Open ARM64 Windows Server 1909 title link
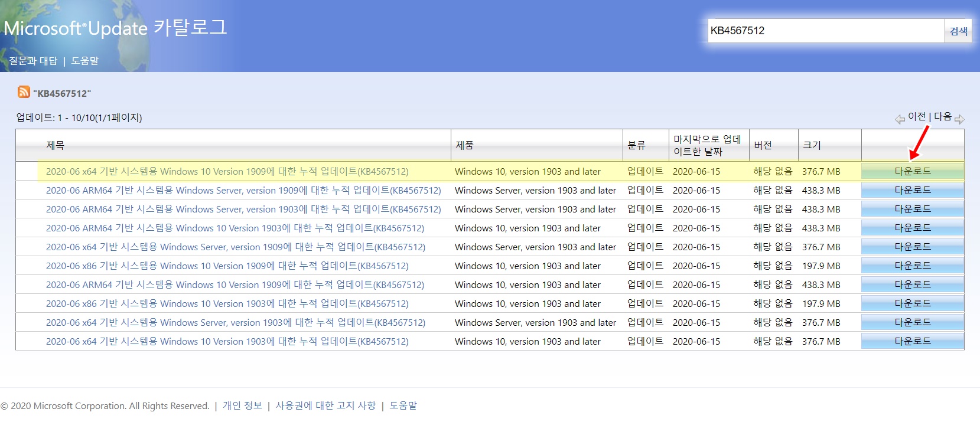 point(243,190)
